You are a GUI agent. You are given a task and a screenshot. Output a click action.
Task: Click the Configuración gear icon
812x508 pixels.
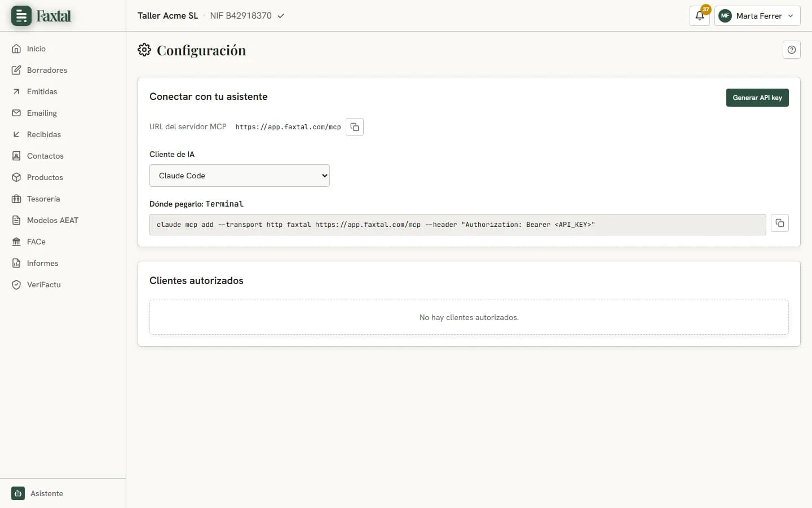pos(144,50)
